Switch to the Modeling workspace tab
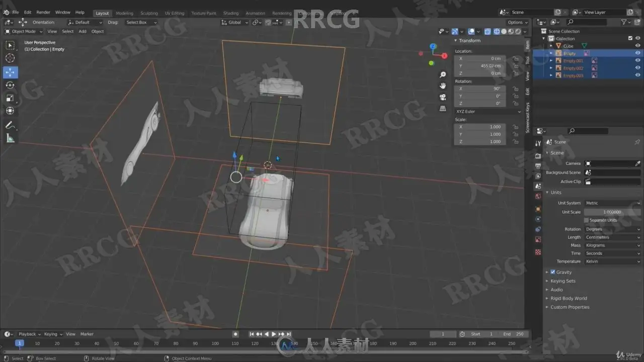This screenshot has height=362, width=644. pyautogui.click(x=124, y=13)
